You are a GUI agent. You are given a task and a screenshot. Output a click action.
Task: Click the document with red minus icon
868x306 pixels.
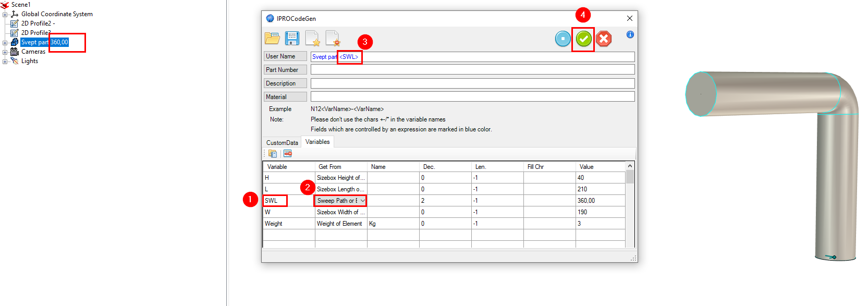click(x=333, y=38)
